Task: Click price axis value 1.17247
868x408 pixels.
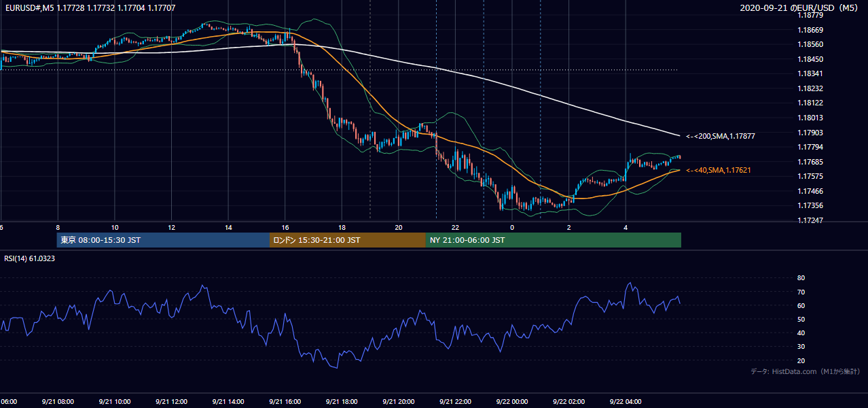Action: (x=810, y=220)
